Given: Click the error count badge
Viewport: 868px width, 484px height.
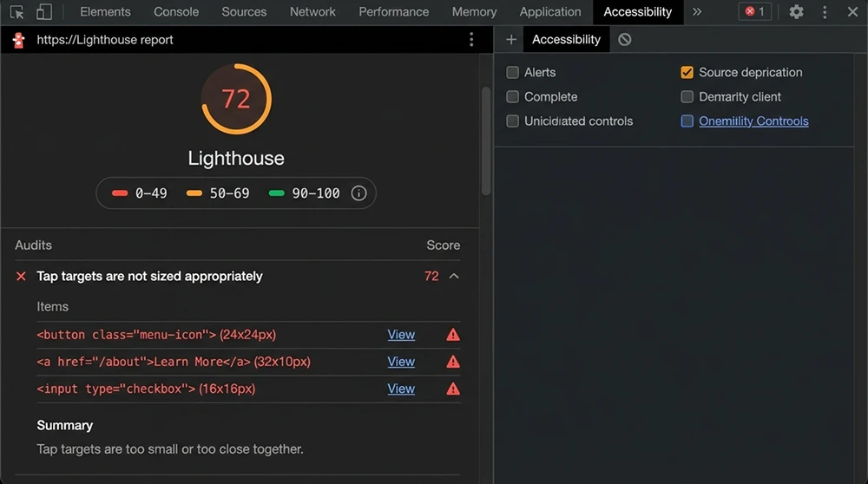Looking at the screenshot, I should click(754, 11).
